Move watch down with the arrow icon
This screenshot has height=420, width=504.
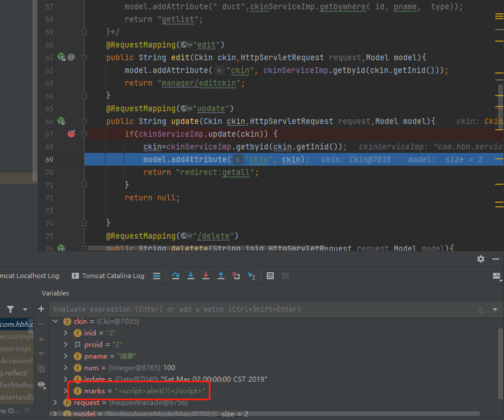tap(41, 353)
